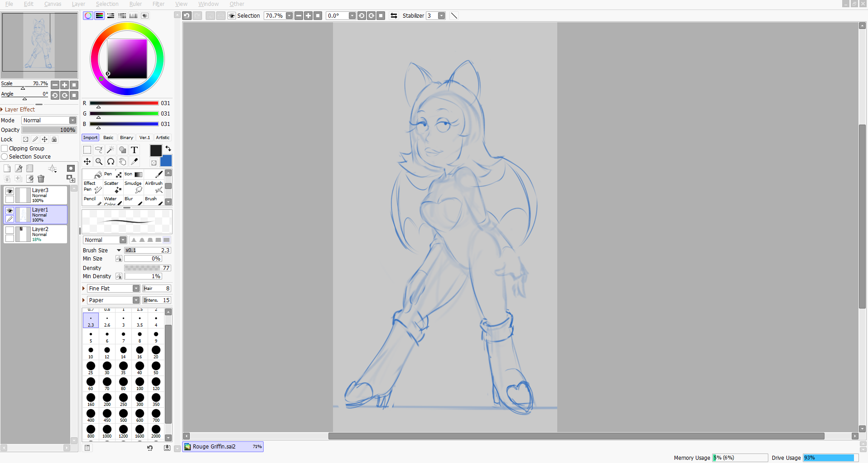This screenshot has height=463, width=868.
Task: Select the Zoom magnifier tool
Action: pos(99,161)
